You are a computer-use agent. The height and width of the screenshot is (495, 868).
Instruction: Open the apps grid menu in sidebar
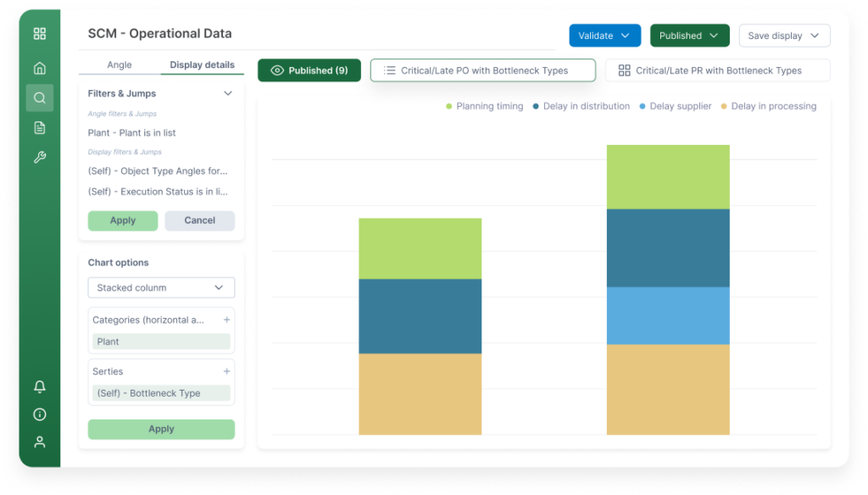coord(39,34)
